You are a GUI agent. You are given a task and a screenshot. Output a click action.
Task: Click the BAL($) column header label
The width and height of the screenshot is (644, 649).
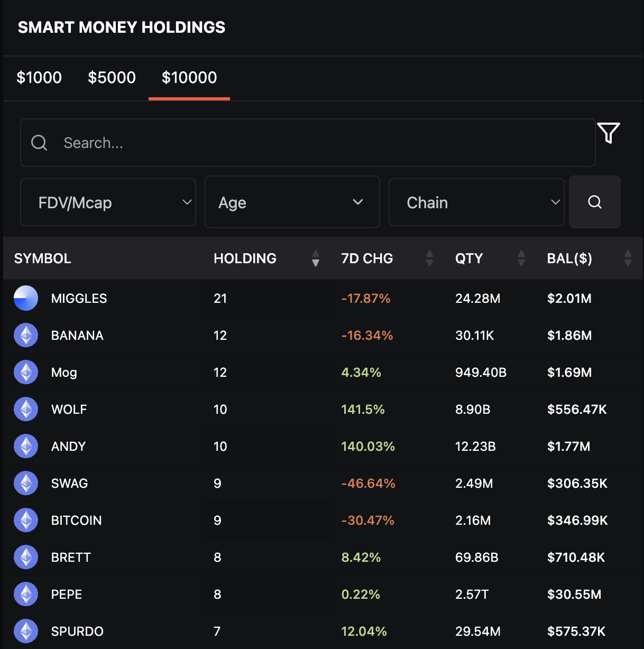569,258
